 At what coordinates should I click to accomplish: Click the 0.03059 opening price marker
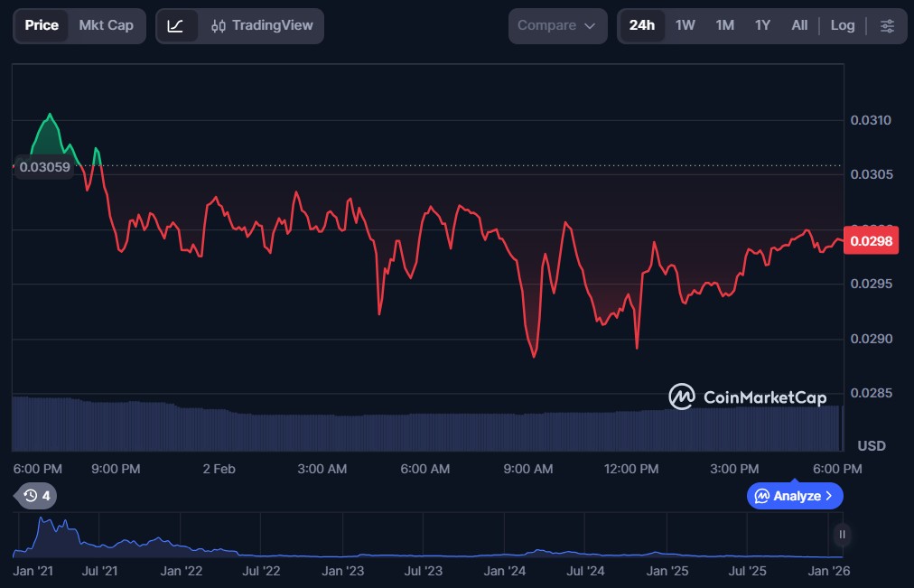[43, 166]
